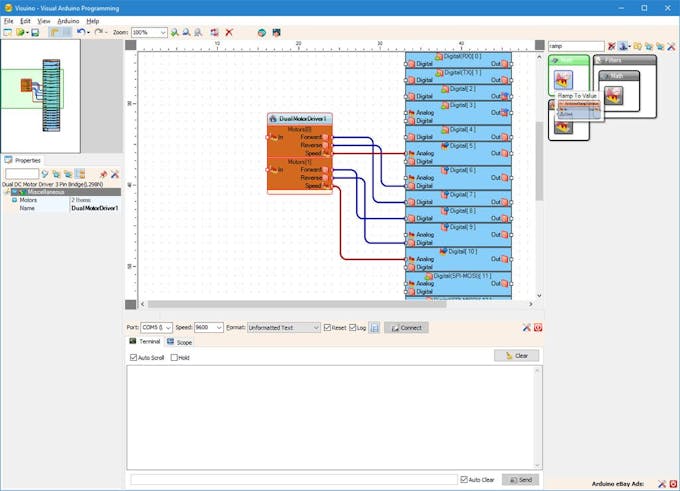Open the Speed 9600 dropdown
This screenshot has height=491, width=680.
[219, 327]
